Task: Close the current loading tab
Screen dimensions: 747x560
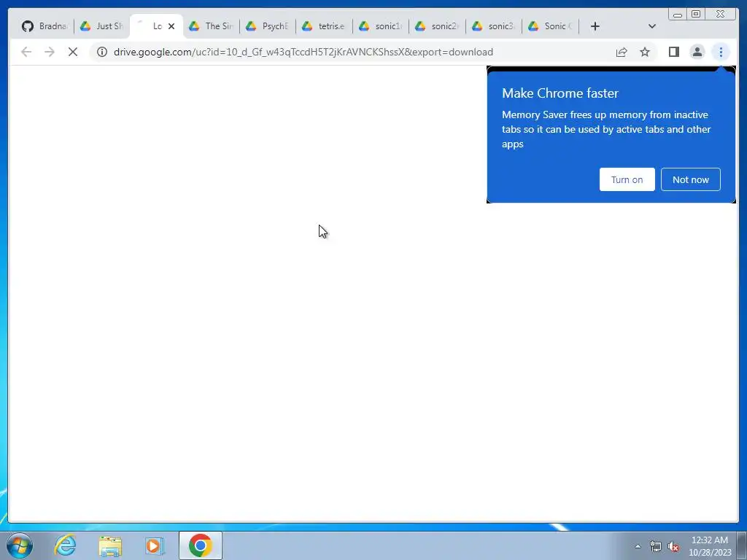Action: 171,26
